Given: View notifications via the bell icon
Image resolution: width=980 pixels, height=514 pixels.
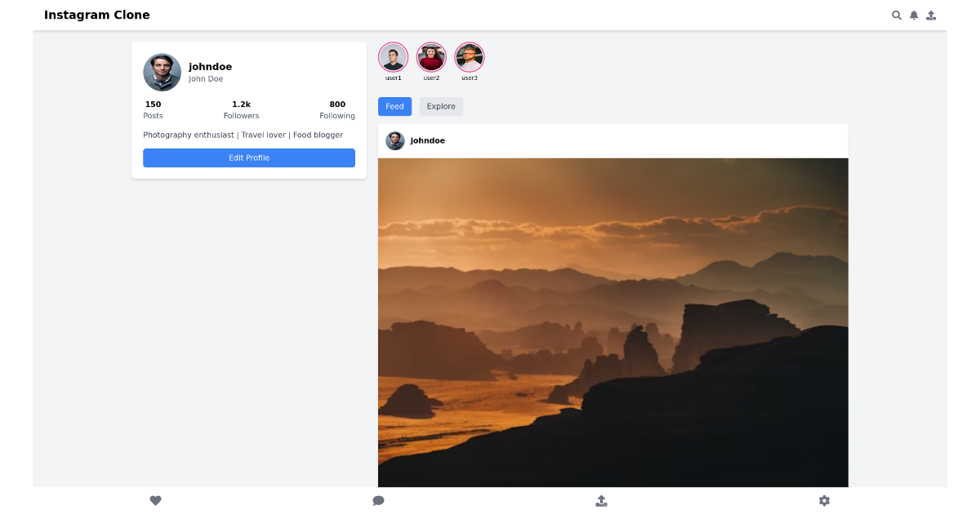Looking at the screenshot, I should (x=913, y=15).
